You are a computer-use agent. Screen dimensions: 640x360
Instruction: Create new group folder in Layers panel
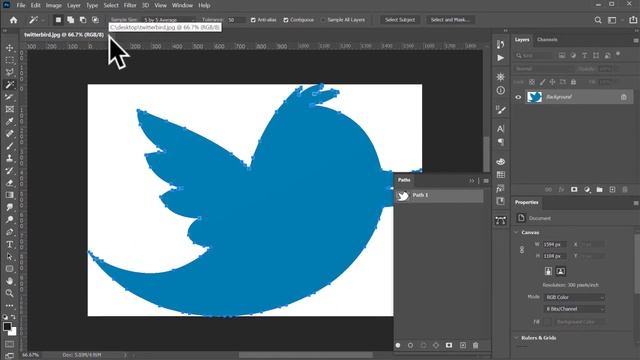pos(599,189)
